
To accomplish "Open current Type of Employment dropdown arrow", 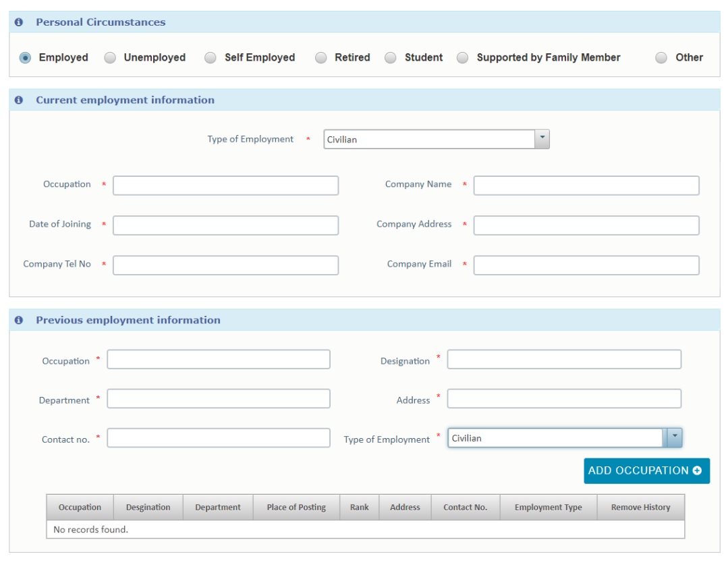I will pyautogui.click(x=542, y=139).
